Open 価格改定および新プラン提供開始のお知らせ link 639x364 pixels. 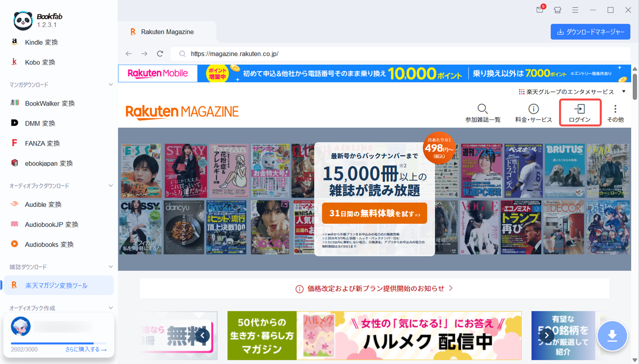(x=374, y=288)
